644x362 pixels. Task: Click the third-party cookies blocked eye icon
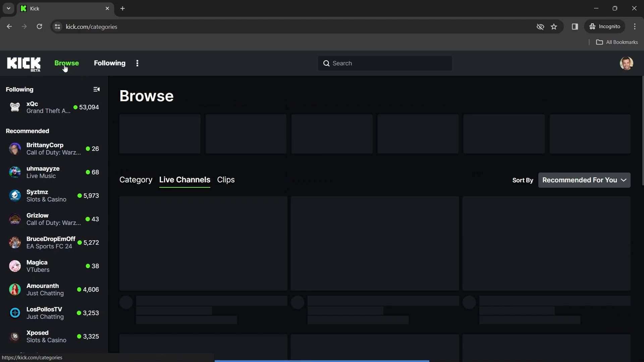pos(540,27)
